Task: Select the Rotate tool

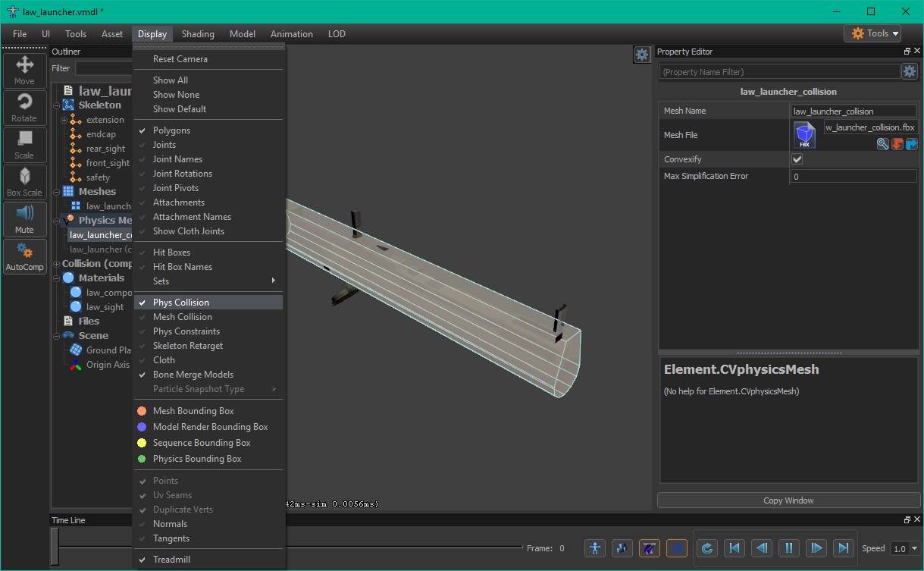Action: [24, 108]
